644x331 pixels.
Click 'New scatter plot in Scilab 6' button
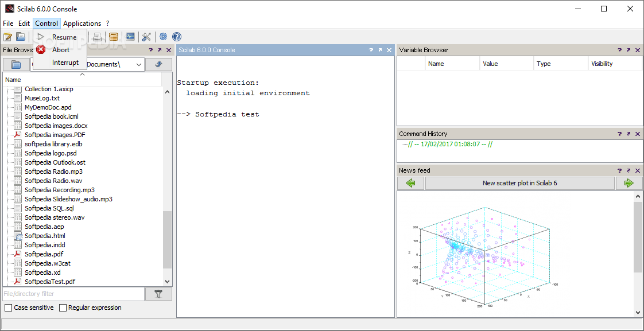tap(519, 183)
